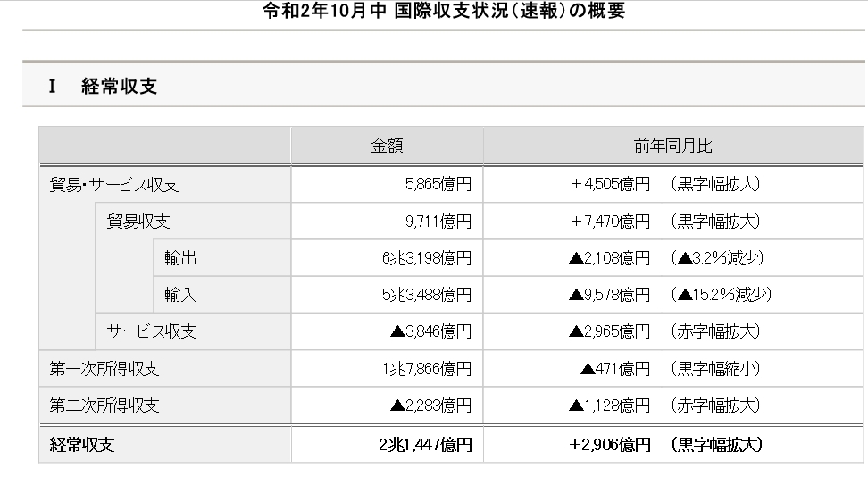This screenshot has height=477, width=868.
Task: Click the 前年同月比 column header
Action: click(673, 146)
